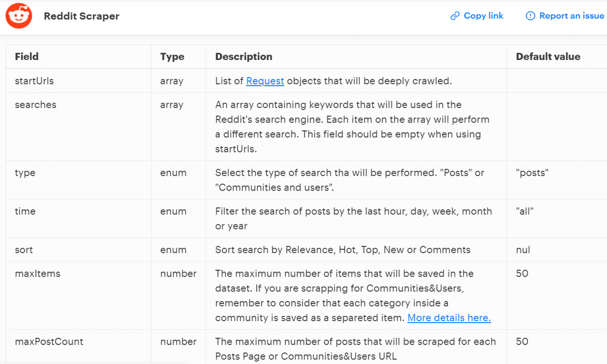Screen dimensions: 607x364
Task: Select the type field name
Action: [x=25, y=173]
